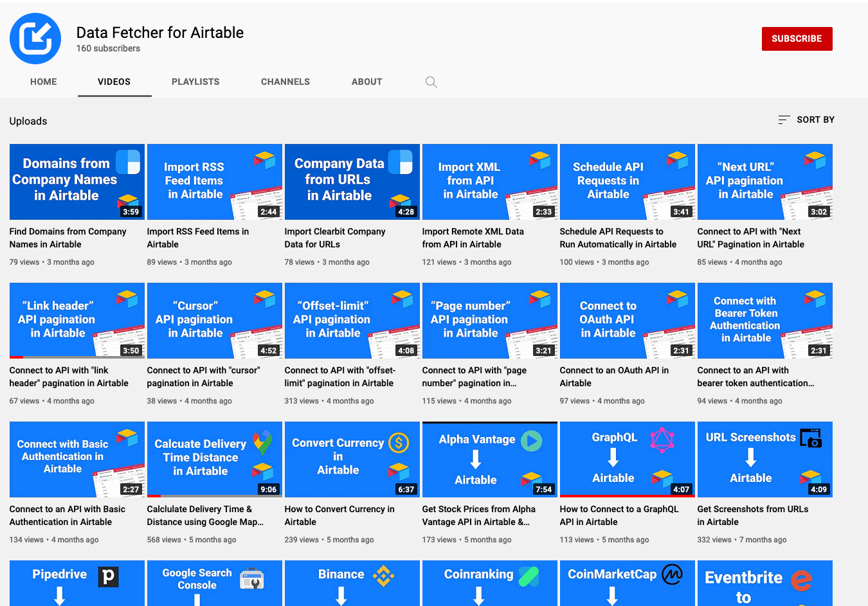Open the Data Fetcher channel avatar
Screen dimensions: 868x606
(x=35, y=39)
